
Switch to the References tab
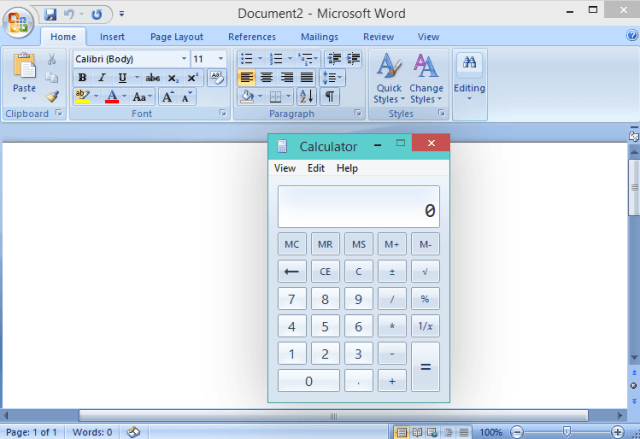pyautogui.click(x=252, y=37)
